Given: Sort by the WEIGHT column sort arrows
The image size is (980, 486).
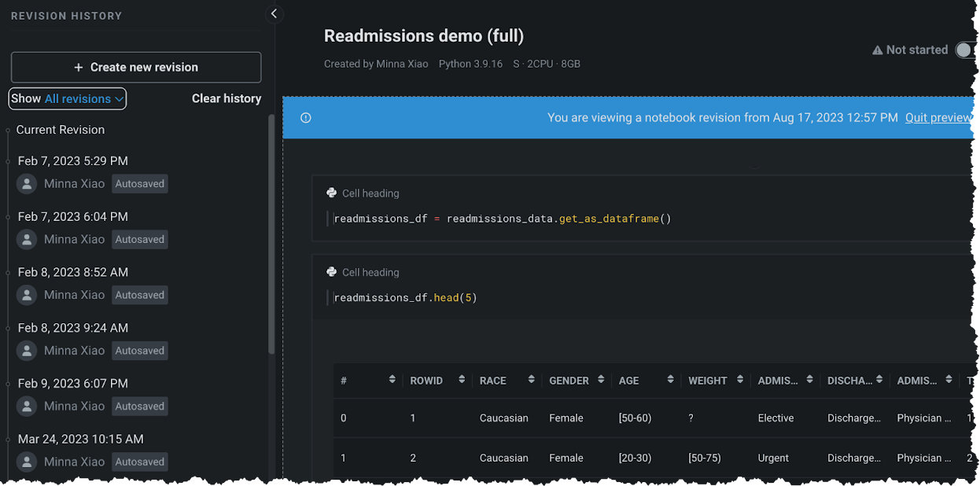Looking at the screenshot, I should pyautogui.click(x=739, y=380).
